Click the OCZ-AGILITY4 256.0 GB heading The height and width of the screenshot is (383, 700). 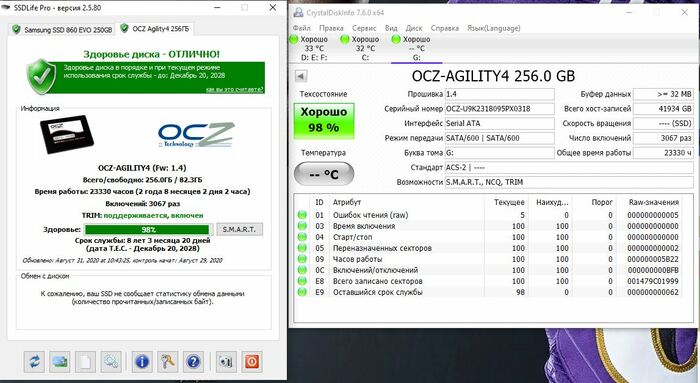pos(493,76)
